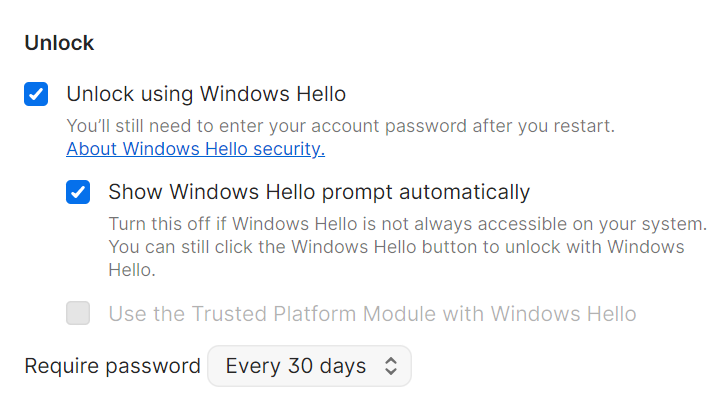
Task: Click "Use the Trusted Platform Module" label text
Action: [x=372, y=314]
